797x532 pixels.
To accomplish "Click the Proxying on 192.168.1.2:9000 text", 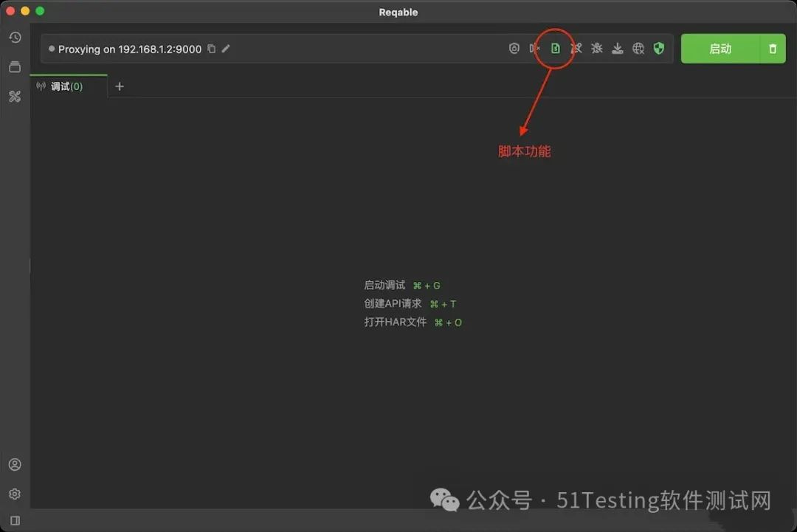I will [x=130, y=49].
